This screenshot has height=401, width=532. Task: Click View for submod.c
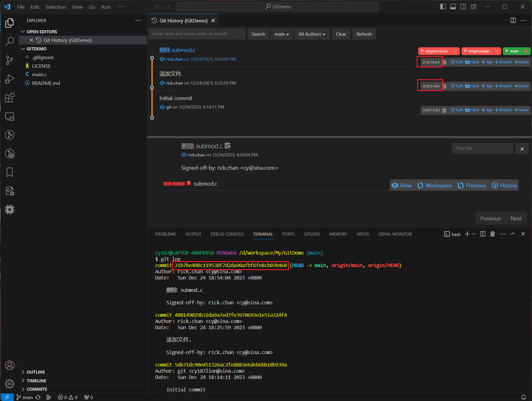point(401,186)
